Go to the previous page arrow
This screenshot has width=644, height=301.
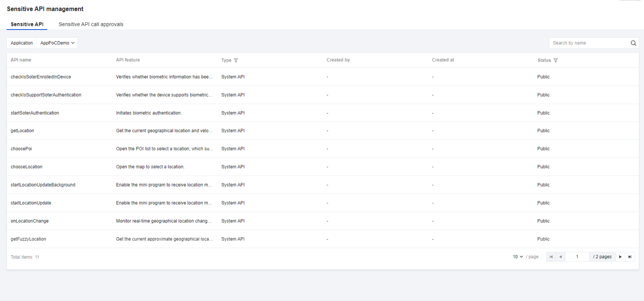point(560,257)
